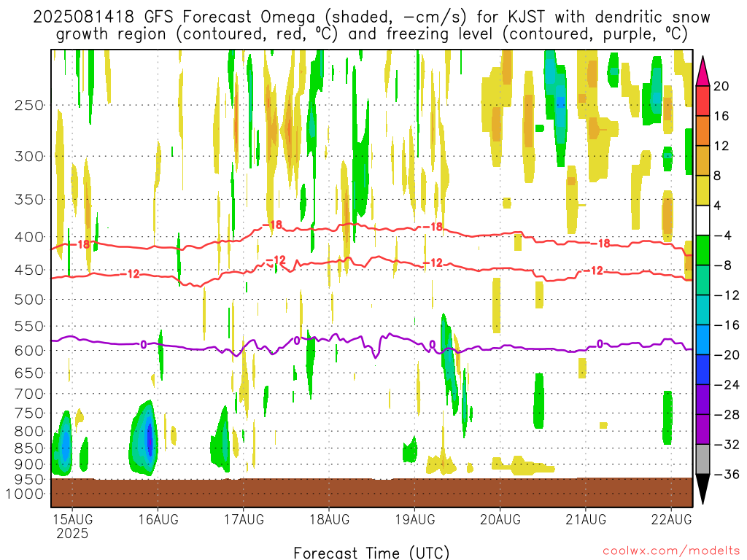This screenshot has height=560, width=747.
Task: Click the 550 pressure level label
Action: point(29,326)
